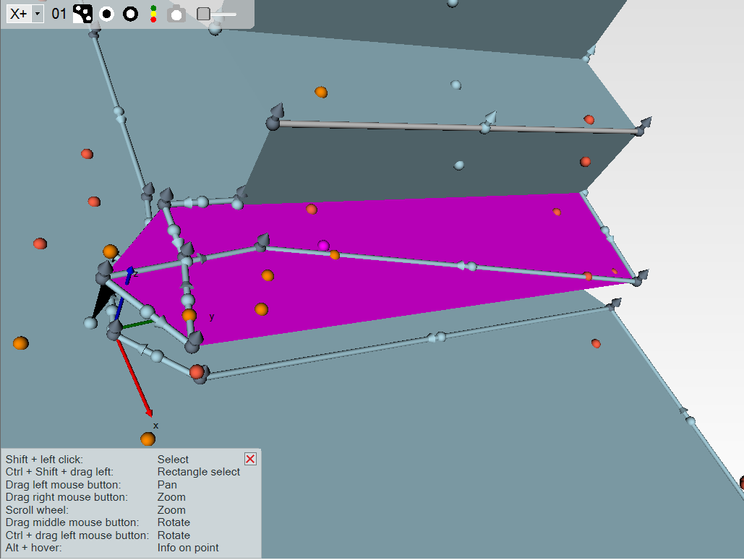This screenshot has width=744, height=560.
Task: Select the magenta sphere on the purple surface
Action: [323, 246]
